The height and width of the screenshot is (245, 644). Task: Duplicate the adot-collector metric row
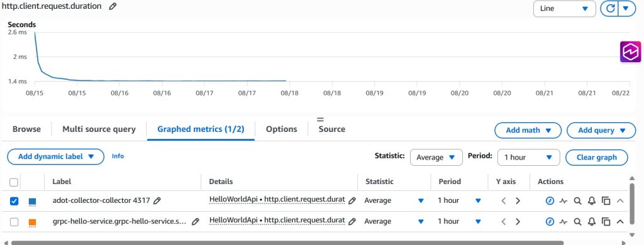(x=606, y=200)
